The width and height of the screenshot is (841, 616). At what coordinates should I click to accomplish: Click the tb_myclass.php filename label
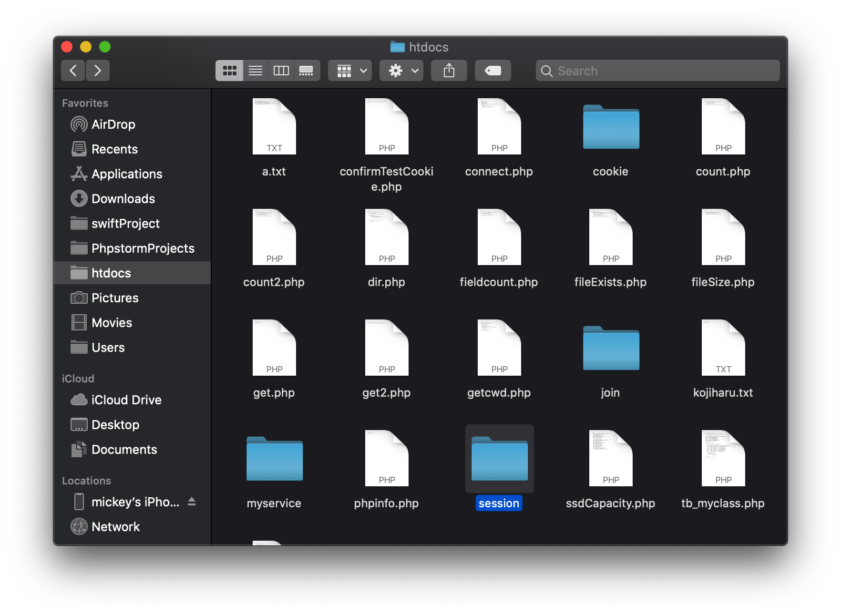(x=723, y=503)
